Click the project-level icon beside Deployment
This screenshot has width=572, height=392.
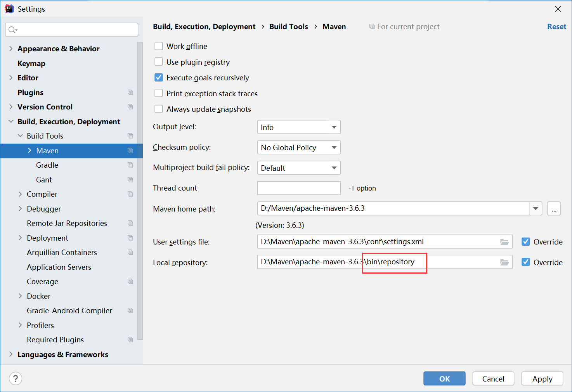tap(130, 238)
